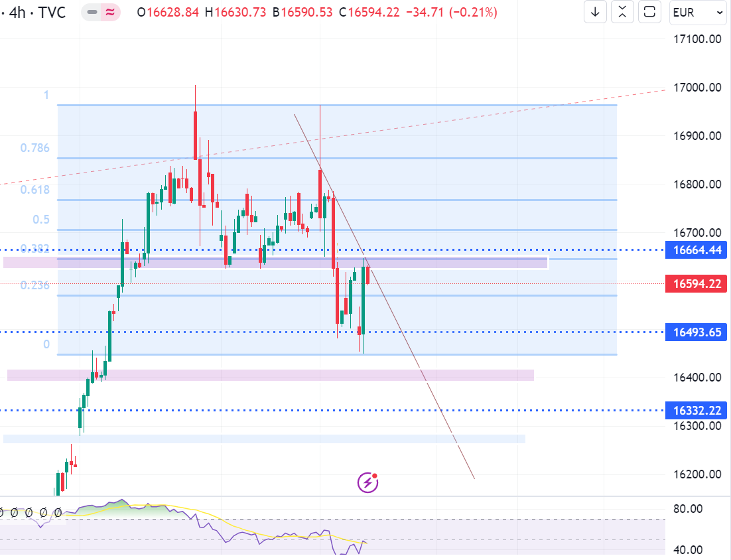Click the 16400.00 price axis value
Image resolution: width=731 pixels, height=560 pixels.
tap(697, 378)
